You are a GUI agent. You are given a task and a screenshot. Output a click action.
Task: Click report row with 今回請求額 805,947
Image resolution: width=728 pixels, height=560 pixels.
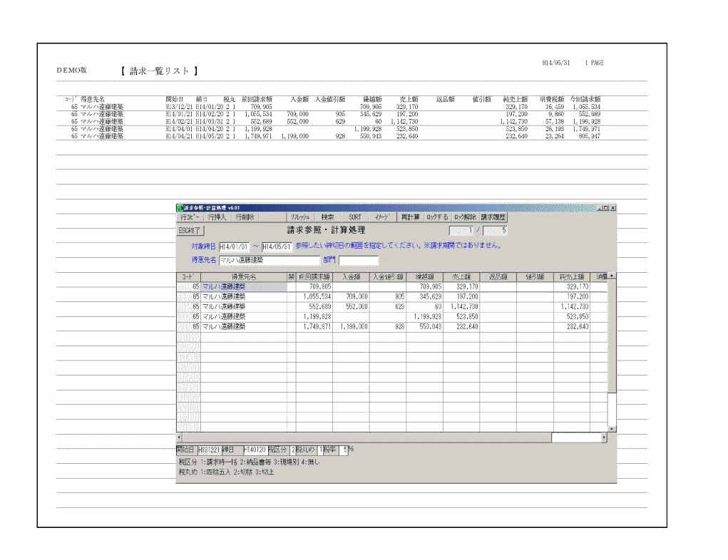click(x=336, y=136)
